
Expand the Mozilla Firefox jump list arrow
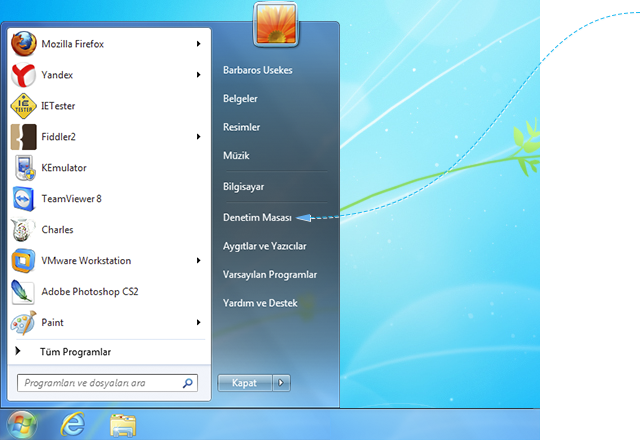pyautogui.click(x=198, y=44)
